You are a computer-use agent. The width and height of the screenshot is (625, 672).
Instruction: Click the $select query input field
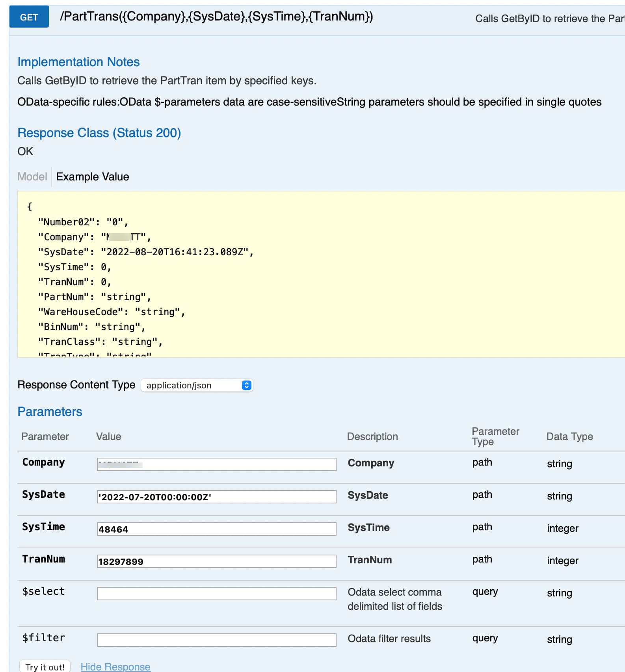click(216, 593)
